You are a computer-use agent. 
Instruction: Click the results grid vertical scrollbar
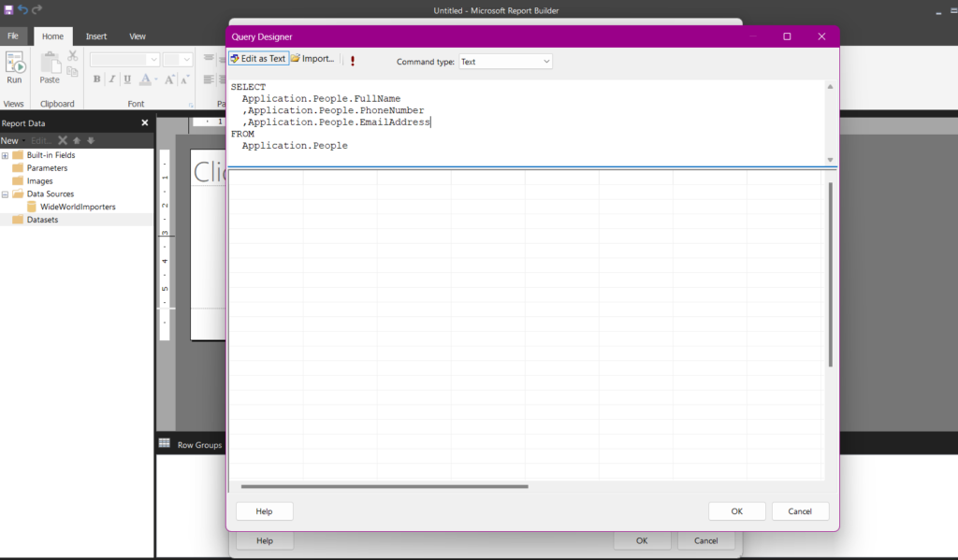click(x=831, y=274)
